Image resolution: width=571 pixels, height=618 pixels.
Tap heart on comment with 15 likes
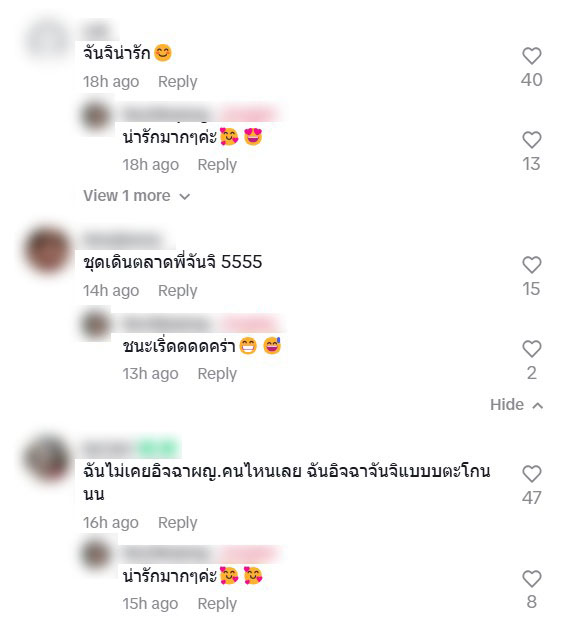pyautogui.click(x=532, y=264)
